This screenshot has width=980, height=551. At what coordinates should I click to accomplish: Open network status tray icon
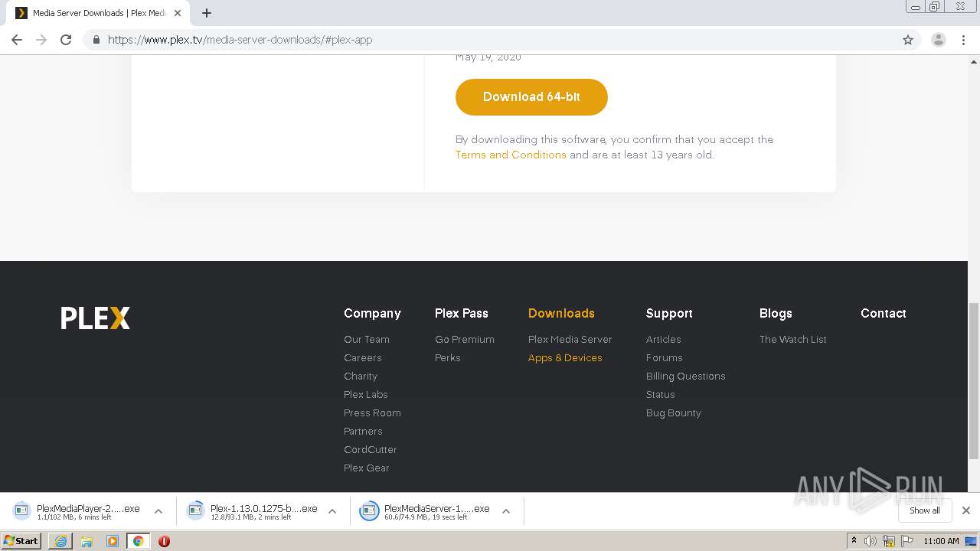889,541
